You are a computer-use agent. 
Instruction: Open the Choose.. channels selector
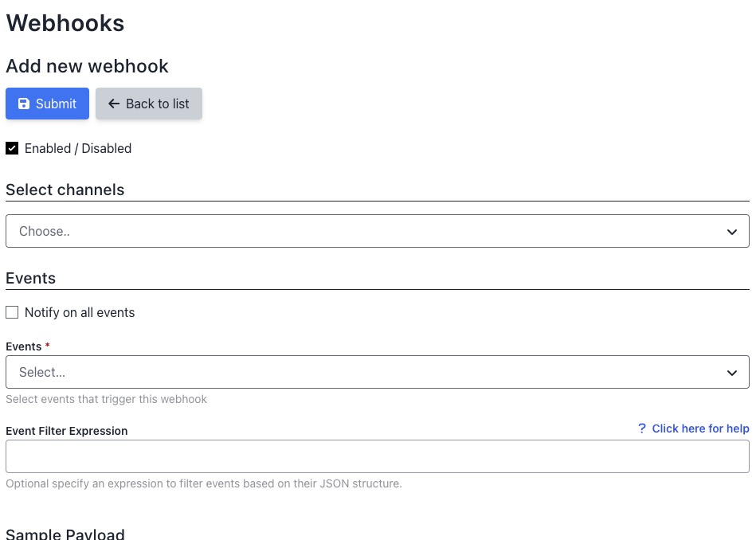378,231
